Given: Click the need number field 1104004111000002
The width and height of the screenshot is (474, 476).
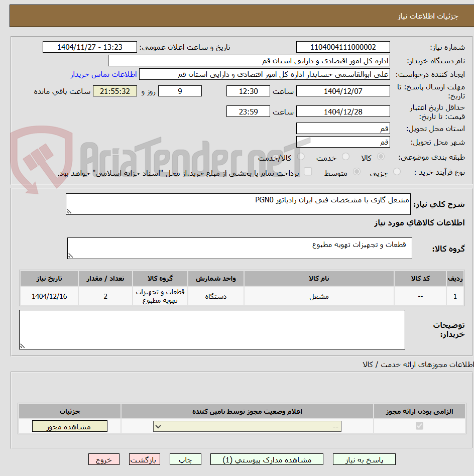Looking at the screenshot, I should pos(343,47).
